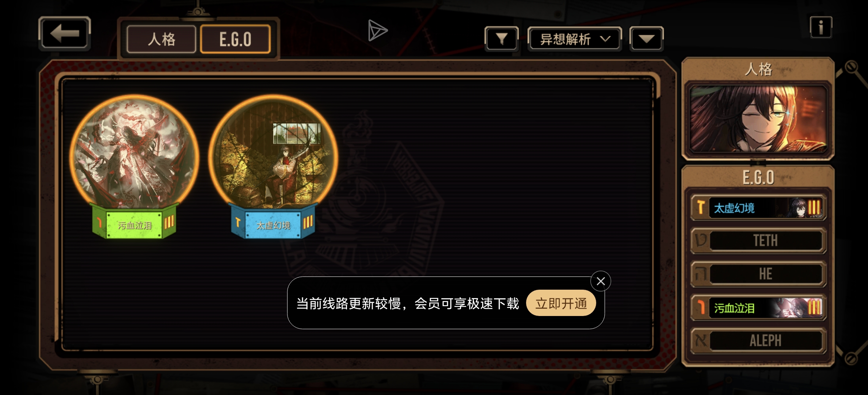Open the character portrait under 人格
The image size is (868, 395).
pos(758,120)
